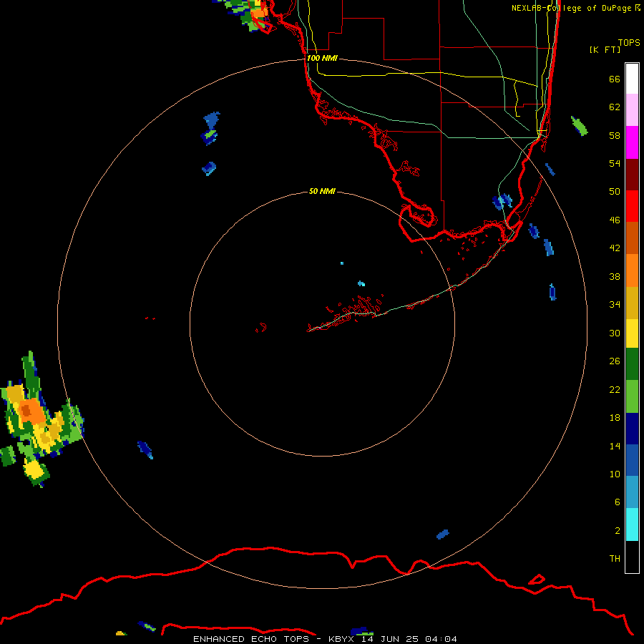Click the 42 legend value
The width and height of the screenshot is (644, 644).
615,248
